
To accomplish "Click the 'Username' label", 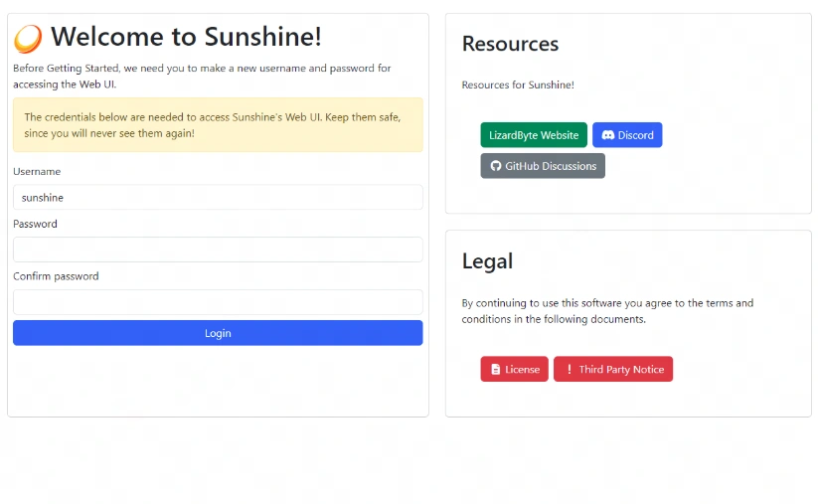I will pos(37,172).
